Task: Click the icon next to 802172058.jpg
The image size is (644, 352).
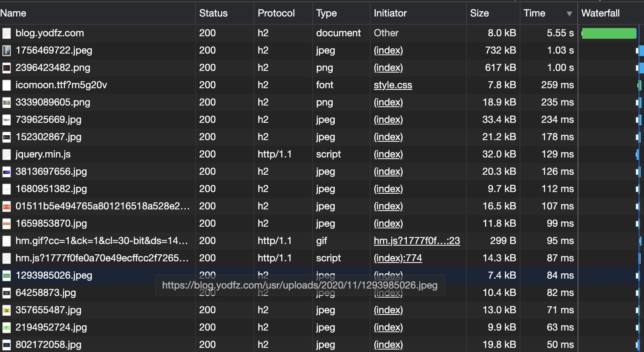Action: 7,345
